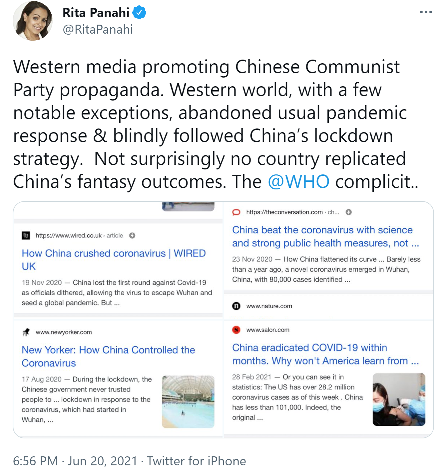Open the @RitaPanahi handle

click(98, 29)
